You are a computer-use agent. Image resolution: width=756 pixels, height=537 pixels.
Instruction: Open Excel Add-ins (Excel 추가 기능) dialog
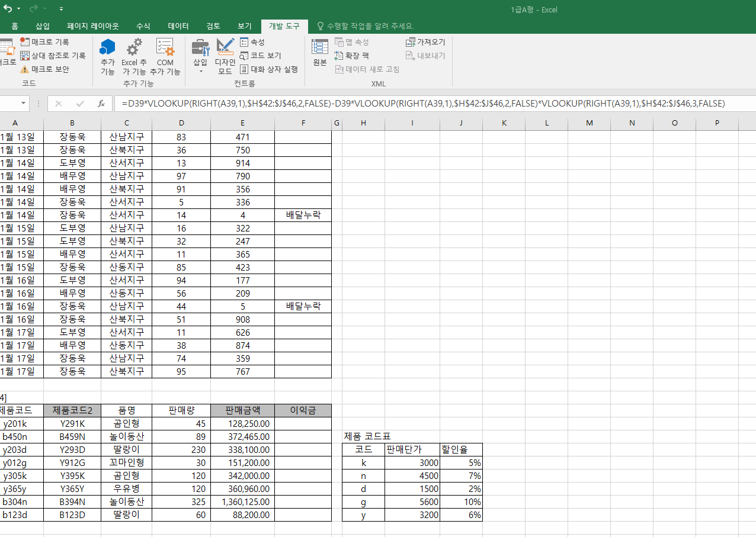click(134, 57)
